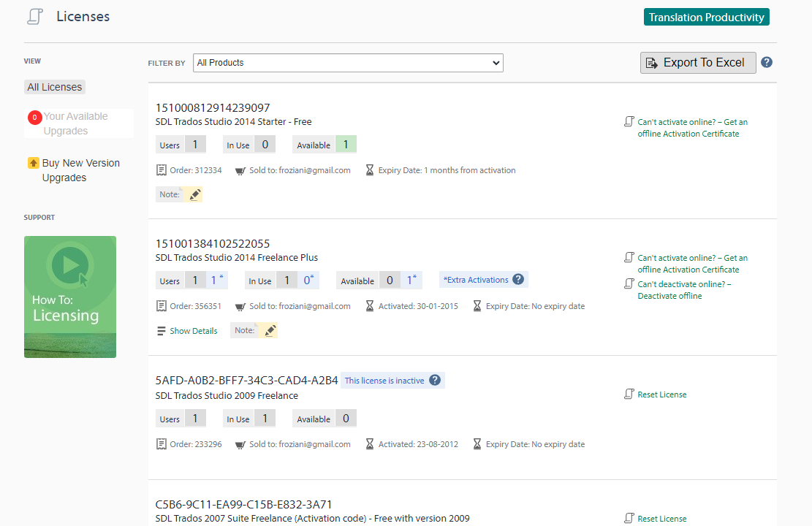Click help icon next to Extra Activations
The width and height of the screenshot is (812, 526).
518,280
